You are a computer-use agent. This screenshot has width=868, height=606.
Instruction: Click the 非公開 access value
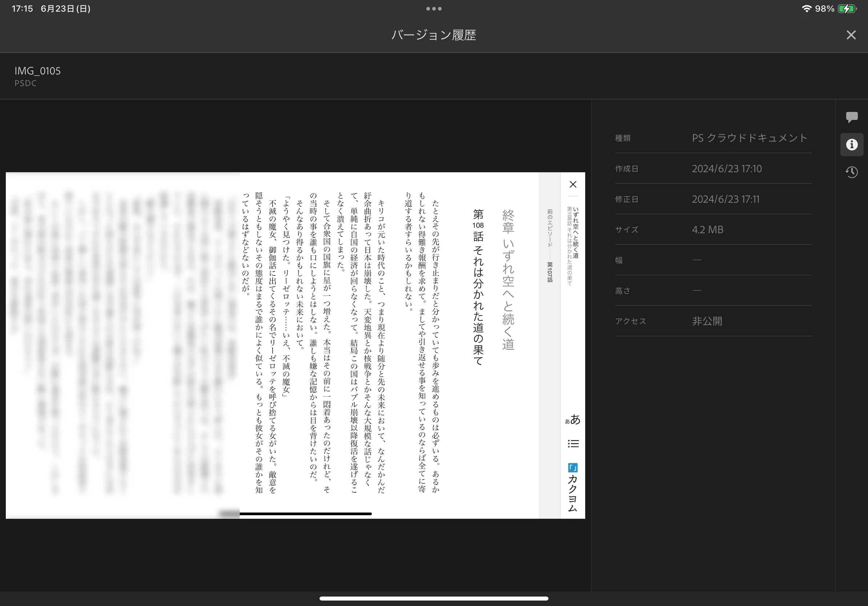click(707, 321)
